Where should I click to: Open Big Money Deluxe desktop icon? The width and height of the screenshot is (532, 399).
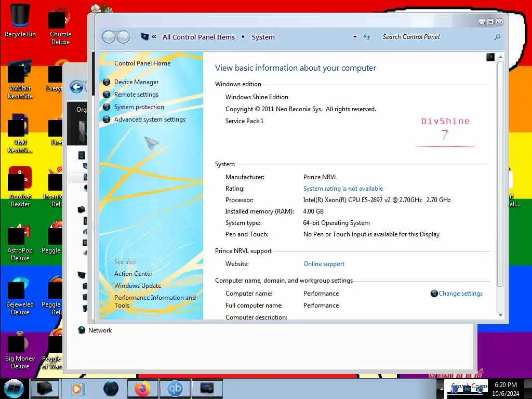click(20, 350)
